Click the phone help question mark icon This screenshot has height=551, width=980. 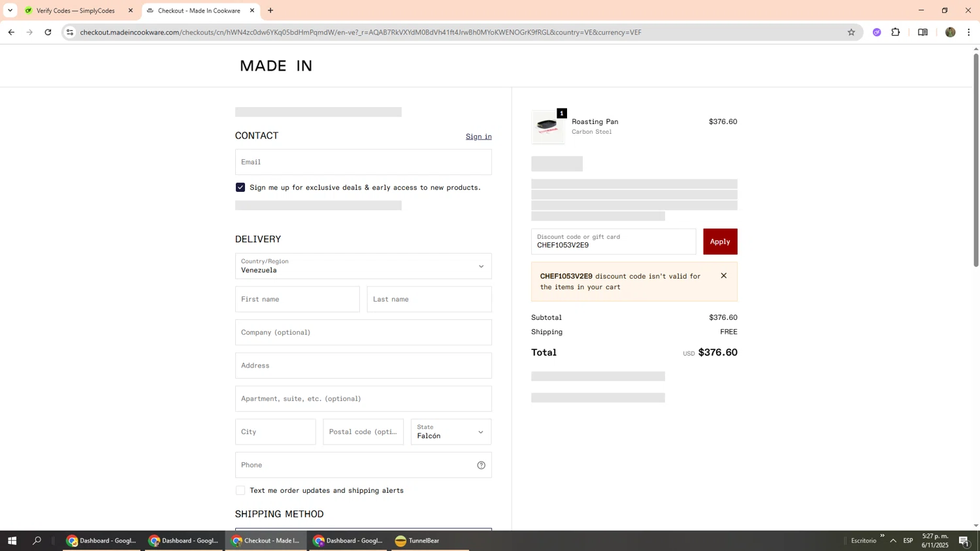(x=482, y=465)
